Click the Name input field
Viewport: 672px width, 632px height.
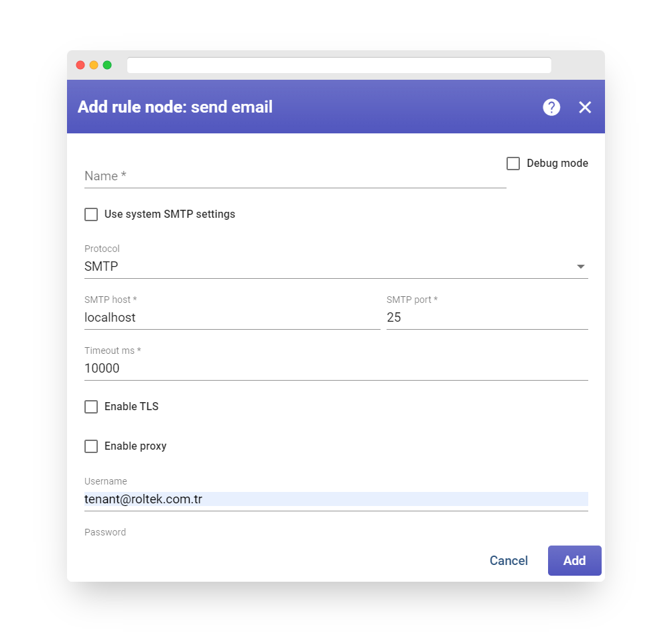tap(295, 176)
